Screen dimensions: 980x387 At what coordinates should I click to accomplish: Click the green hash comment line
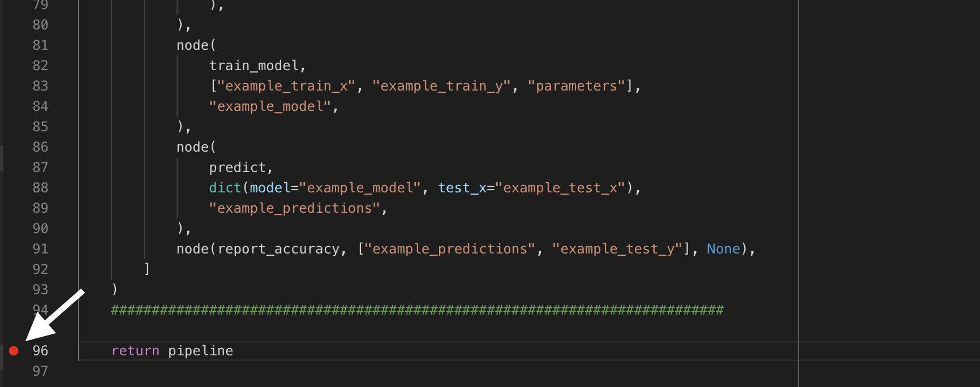pyautogui.click(x=417, y=310)
